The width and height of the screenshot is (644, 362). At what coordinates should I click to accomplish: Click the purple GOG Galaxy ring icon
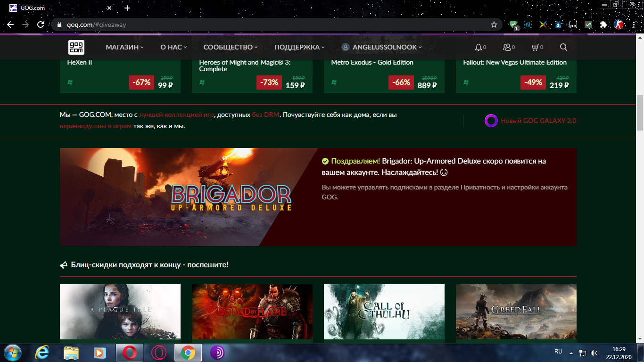[x=491, y=121]
